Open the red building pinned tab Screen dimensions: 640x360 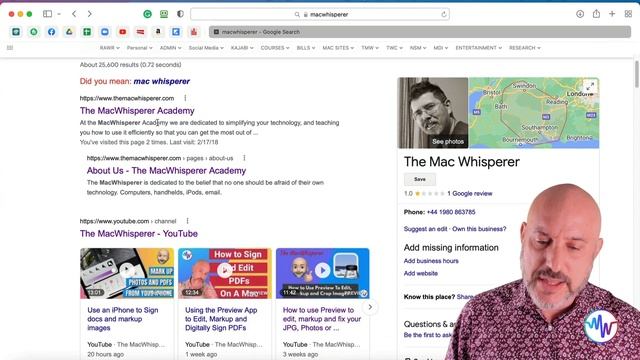(x=193, y=32)
